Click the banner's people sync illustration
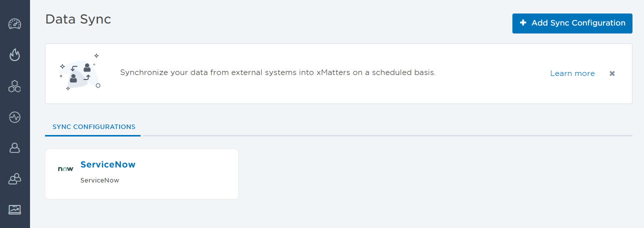 (x=79, y=73)
